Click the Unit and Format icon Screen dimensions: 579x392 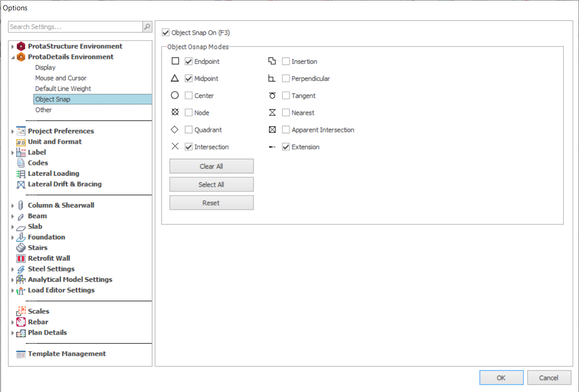[x=21, y=142]
